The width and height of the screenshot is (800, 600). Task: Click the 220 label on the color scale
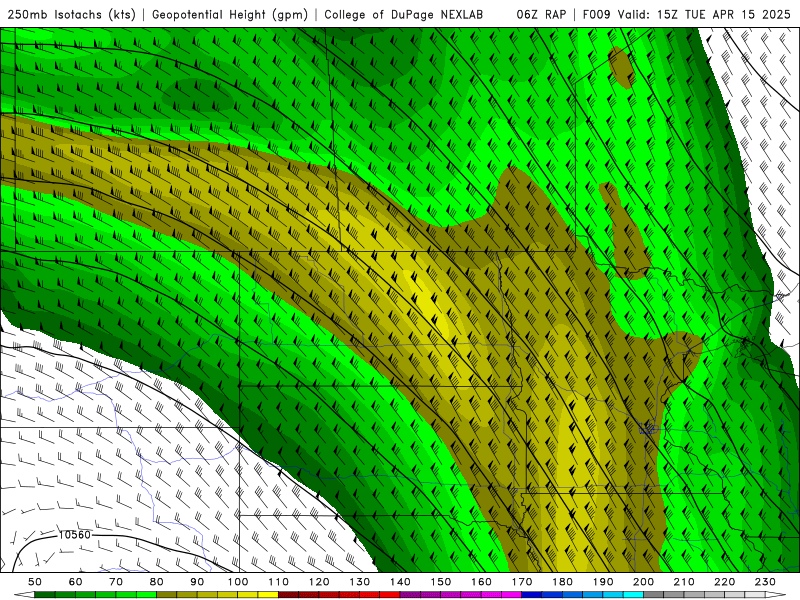tap(725, 582)
